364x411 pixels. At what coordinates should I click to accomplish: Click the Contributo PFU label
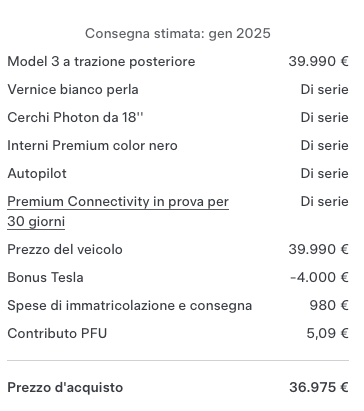coord(57,333)
